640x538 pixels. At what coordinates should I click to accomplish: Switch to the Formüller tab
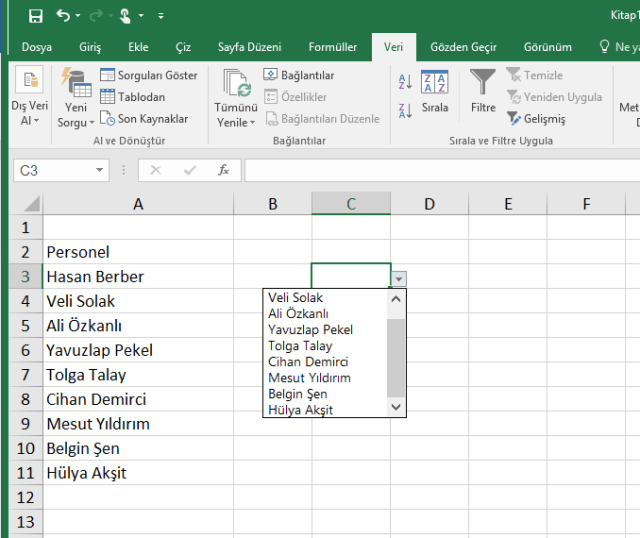(x=332, y=47)
